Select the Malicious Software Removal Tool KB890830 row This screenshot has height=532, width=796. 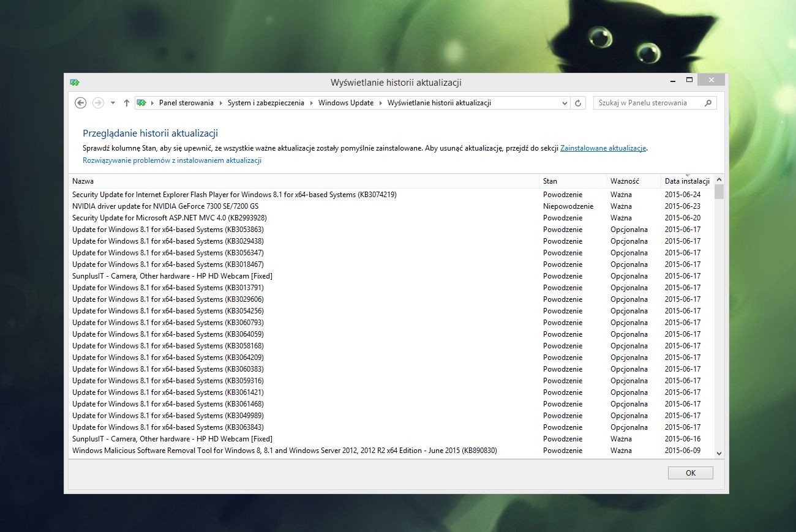pyautogui.click(x=391, y=451)
